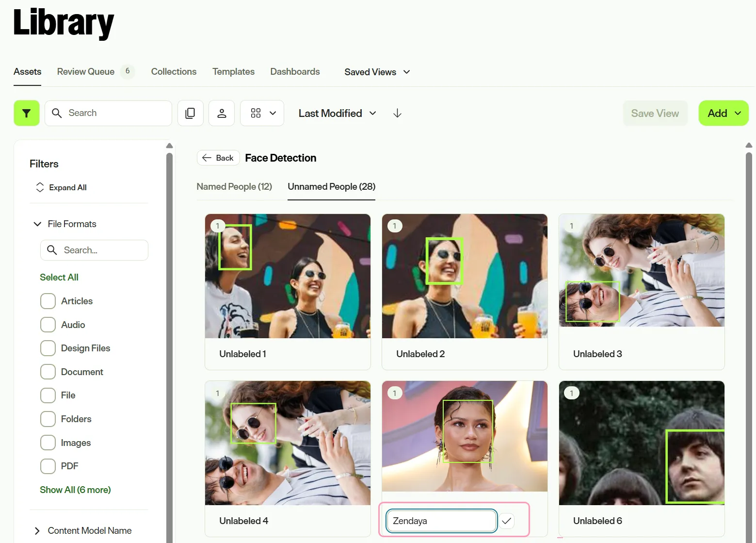This screenshot has height=543, width=756.
Task: Open the Unlabeled 1 face thumbnail
Action: [288, 276]
